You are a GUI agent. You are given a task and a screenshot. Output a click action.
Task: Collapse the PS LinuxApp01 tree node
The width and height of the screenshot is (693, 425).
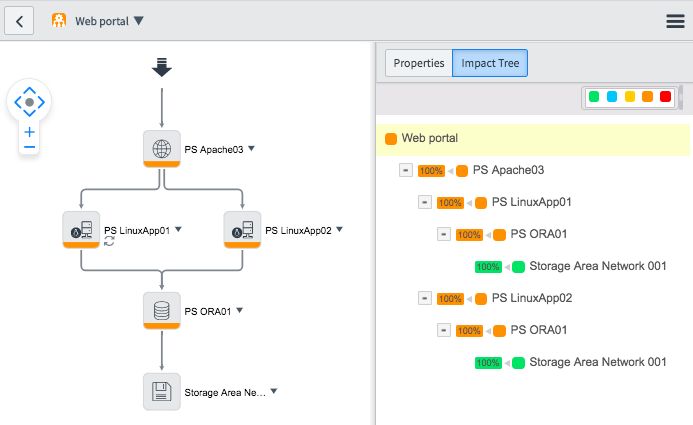coord(425,202)
